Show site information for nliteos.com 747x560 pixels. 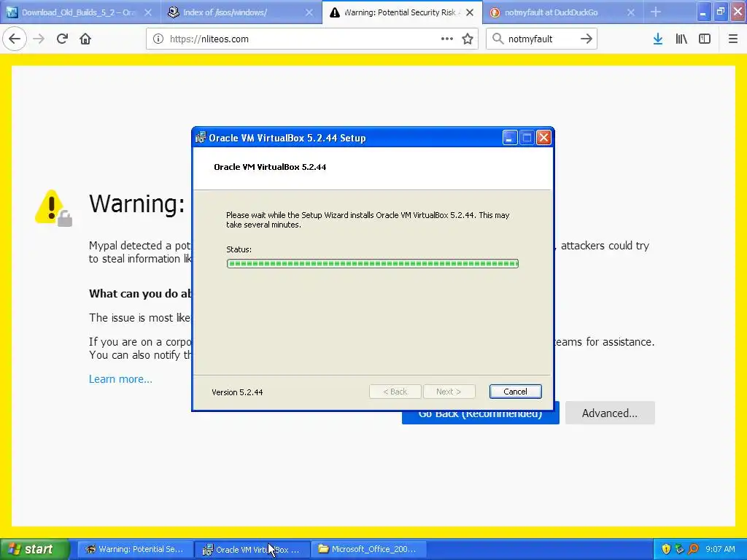click(158, 39)
